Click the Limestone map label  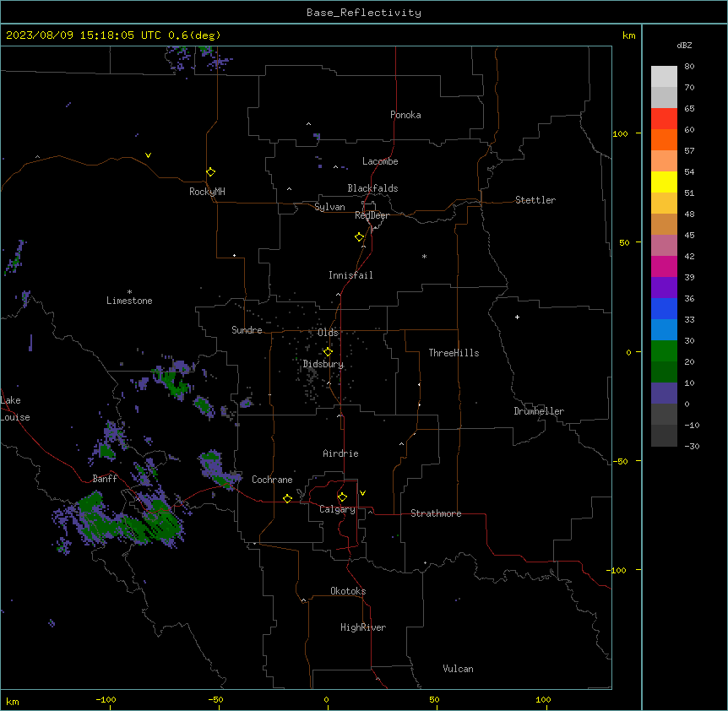(129, 301)
